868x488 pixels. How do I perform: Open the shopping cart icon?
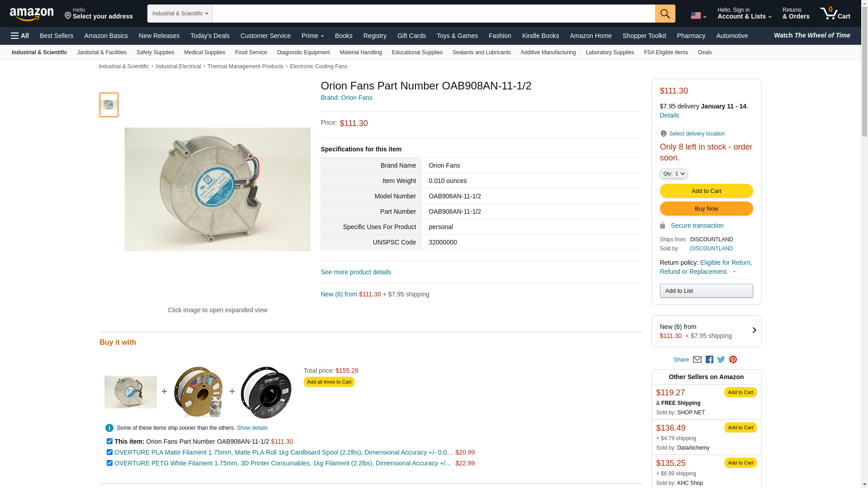point(835,14)
